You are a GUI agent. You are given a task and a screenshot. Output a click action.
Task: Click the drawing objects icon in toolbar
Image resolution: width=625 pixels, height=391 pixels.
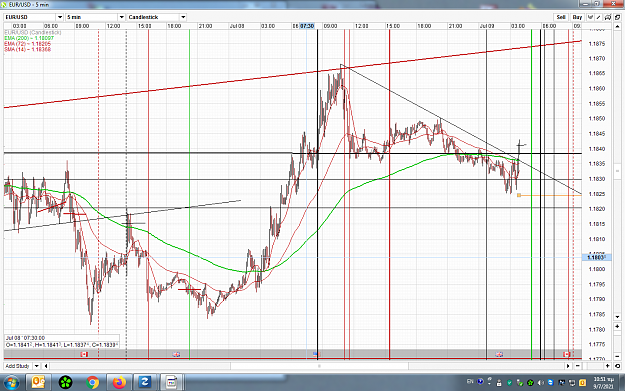[x=607, y=17]
